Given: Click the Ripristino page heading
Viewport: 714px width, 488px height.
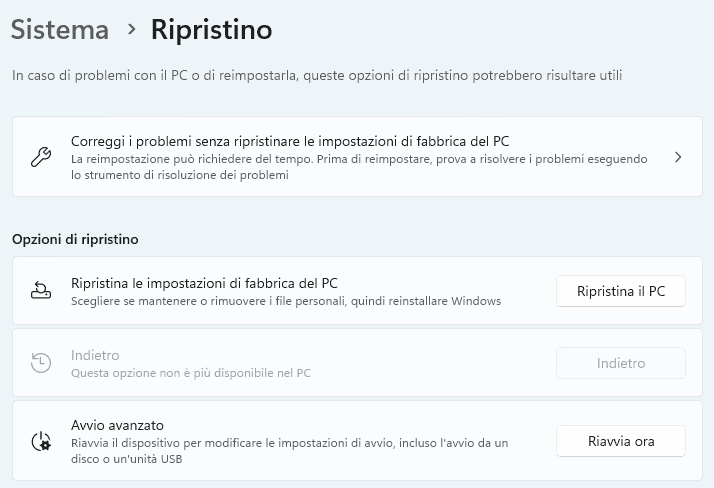Looking at the screenshot, I should point(211,30).
